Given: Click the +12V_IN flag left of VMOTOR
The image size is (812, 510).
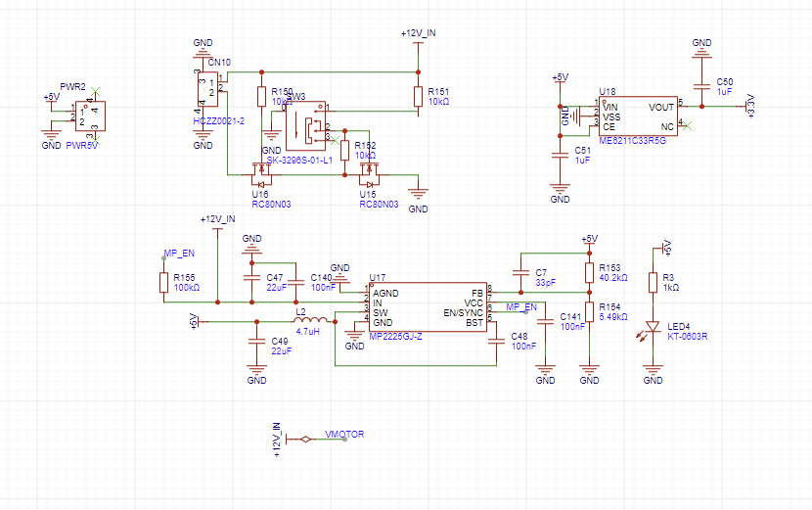Looking at the screenshot, I should [x=278, y=440].
